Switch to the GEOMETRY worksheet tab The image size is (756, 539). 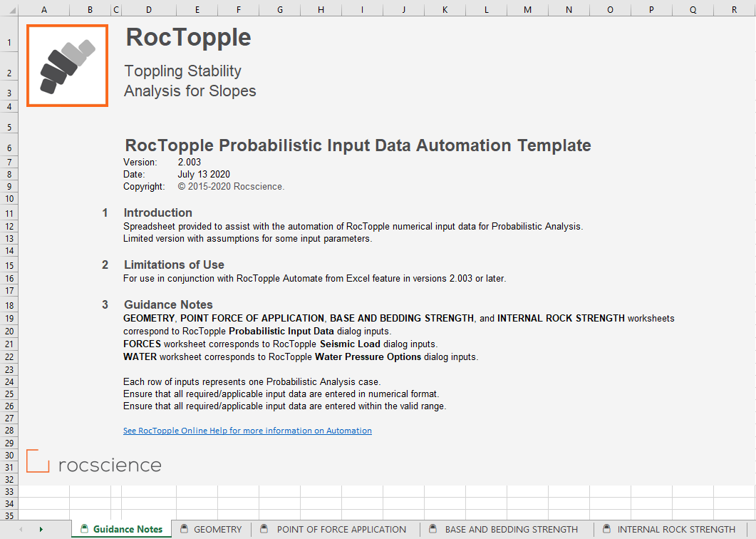click(217, 529)
